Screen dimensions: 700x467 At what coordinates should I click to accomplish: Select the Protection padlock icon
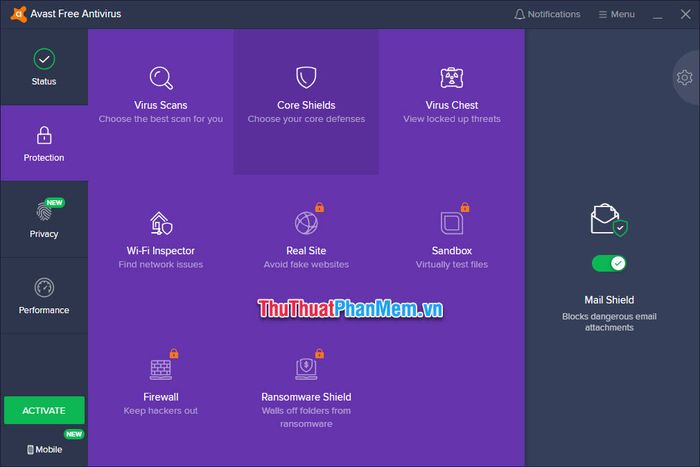[44, 135]
